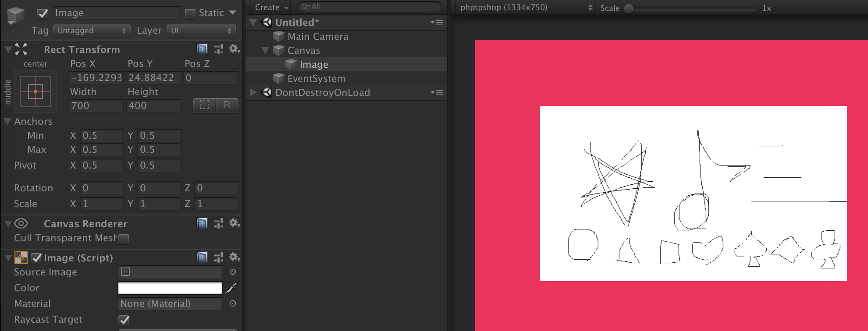
Task: Pick color with the eyedropper icon
Action: point(231,288)
